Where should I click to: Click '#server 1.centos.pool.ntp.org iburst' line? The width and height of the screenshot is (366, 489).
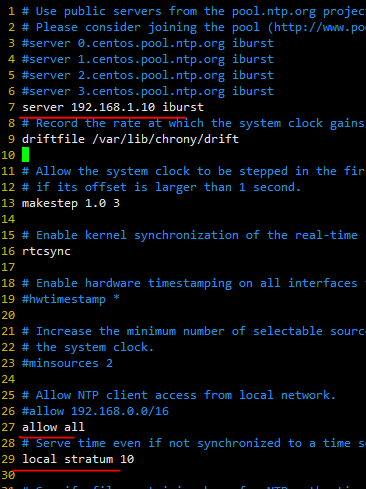[x=148, y=59]
